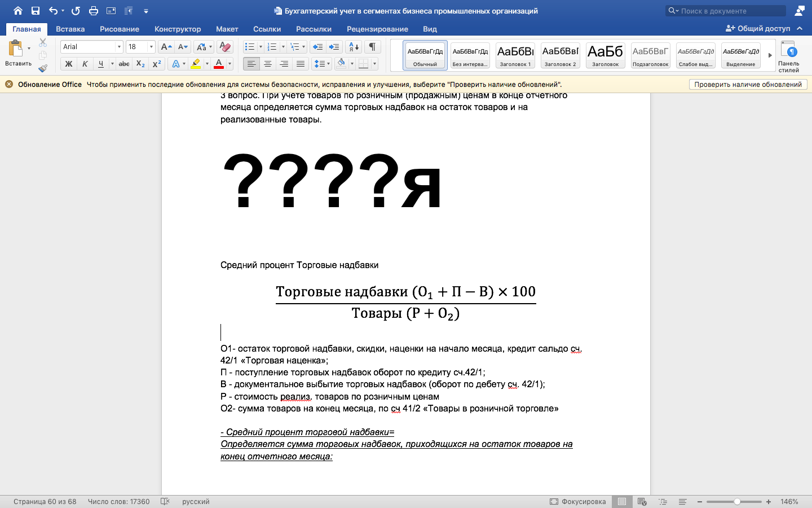The height and width of the screenshot is (508, 812).
Task: Open the Change Case (Aa) dropdown
Action: click(x=204, y=47)
